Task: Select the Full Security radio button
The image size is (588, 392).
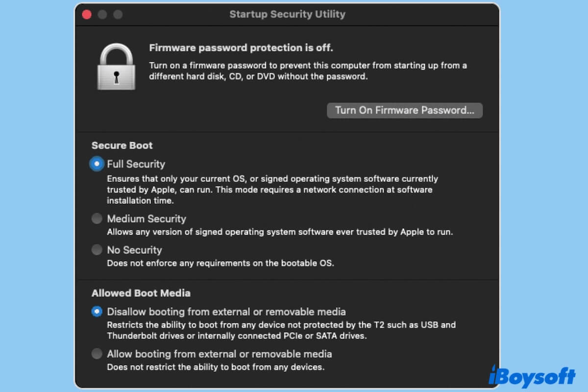Action: (x=97, y=164)
